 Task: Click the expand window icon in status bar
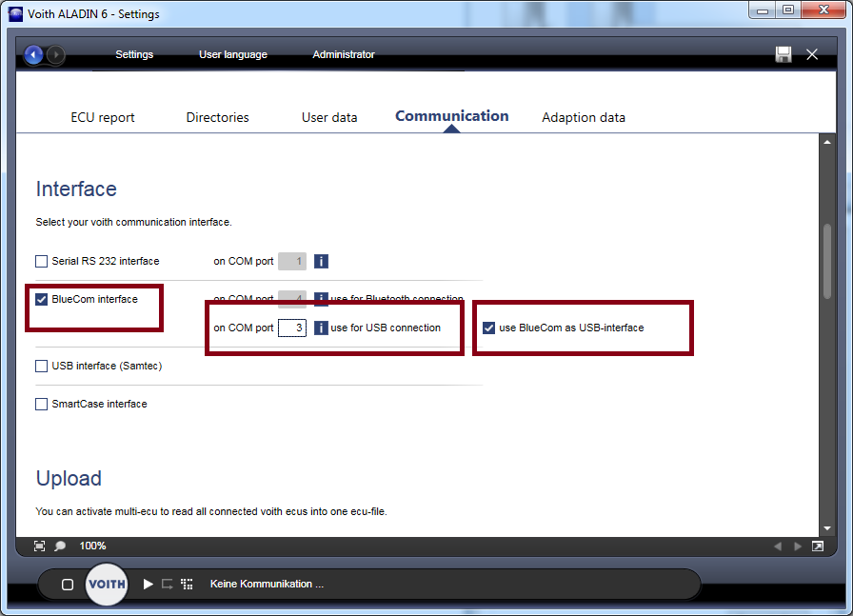click(818, 546)
